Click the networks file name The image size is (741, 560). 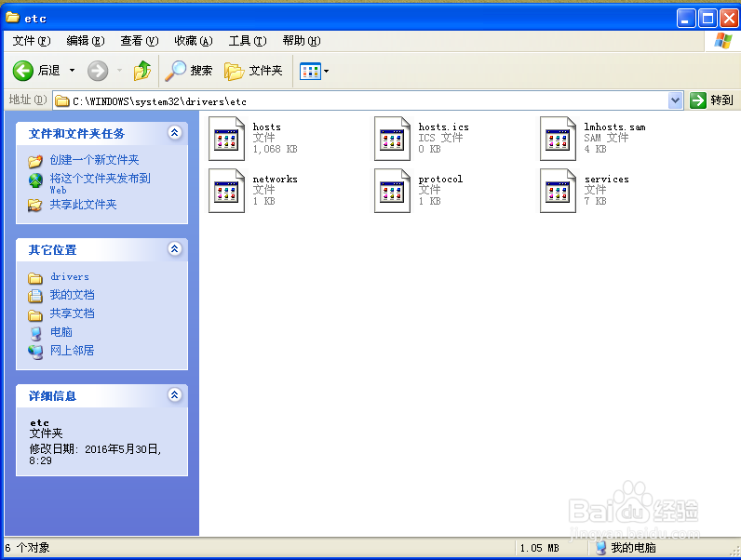tap(275, 179)
